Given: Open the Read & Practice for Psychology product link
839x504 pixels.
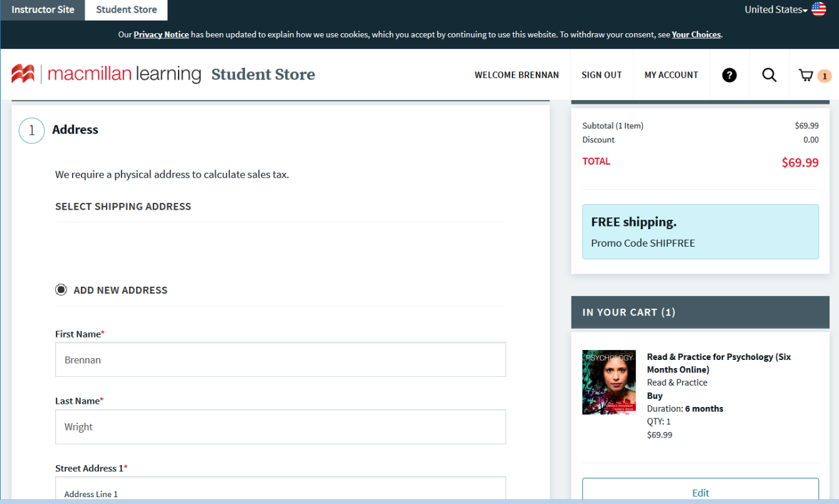Looking at the screenshot, I should [719, 363].
